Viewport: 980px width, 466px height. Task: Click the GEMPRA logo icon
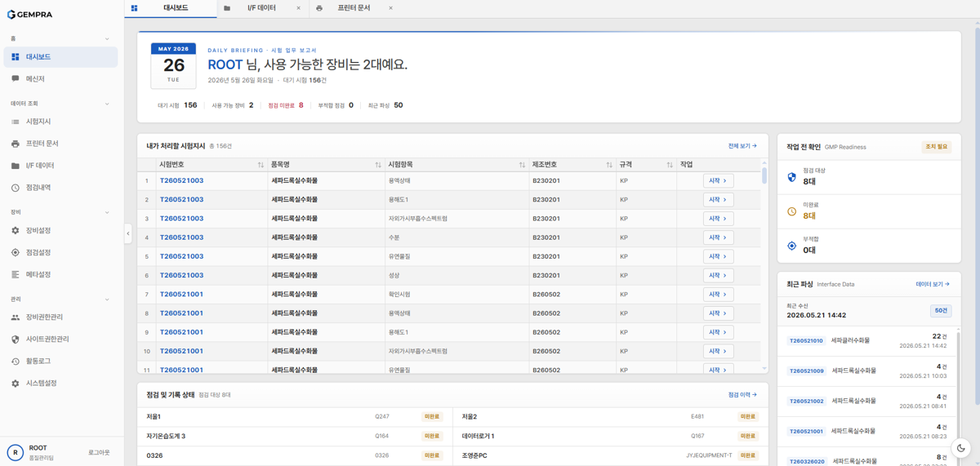tap(11, 15)
